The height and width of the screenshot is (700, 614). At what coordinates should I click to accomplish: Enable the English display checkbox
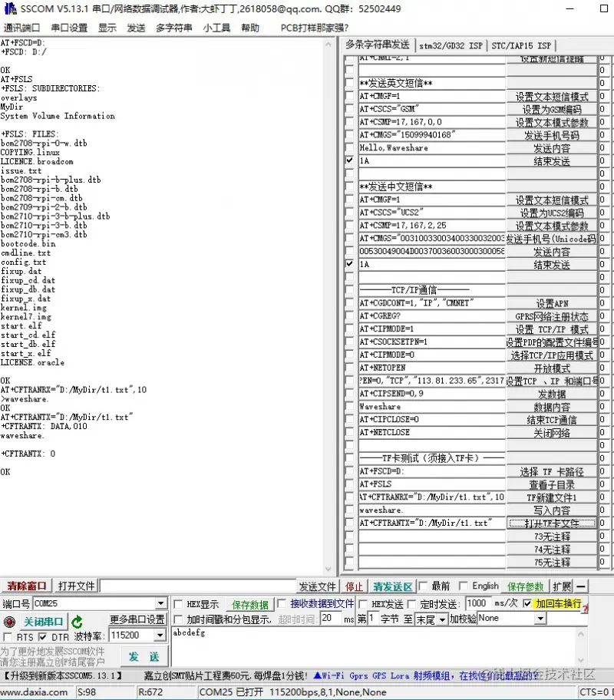[464, 585]
